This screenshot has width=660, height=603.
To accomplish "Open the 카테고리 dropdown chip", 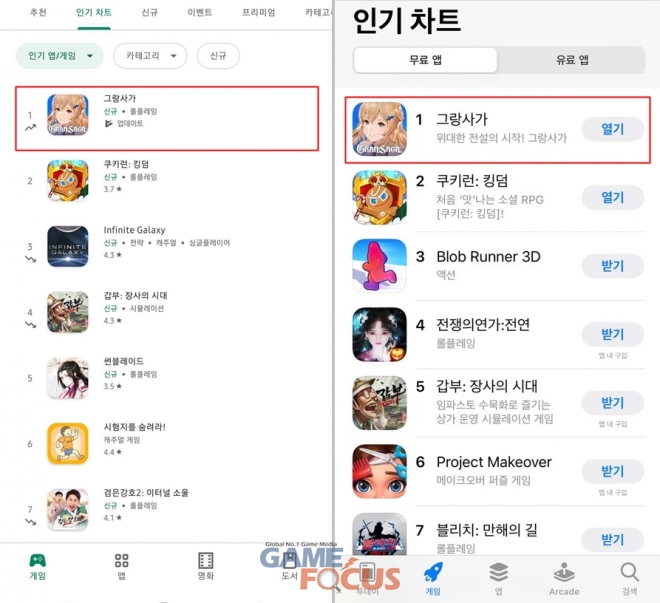I will point(150,56).
